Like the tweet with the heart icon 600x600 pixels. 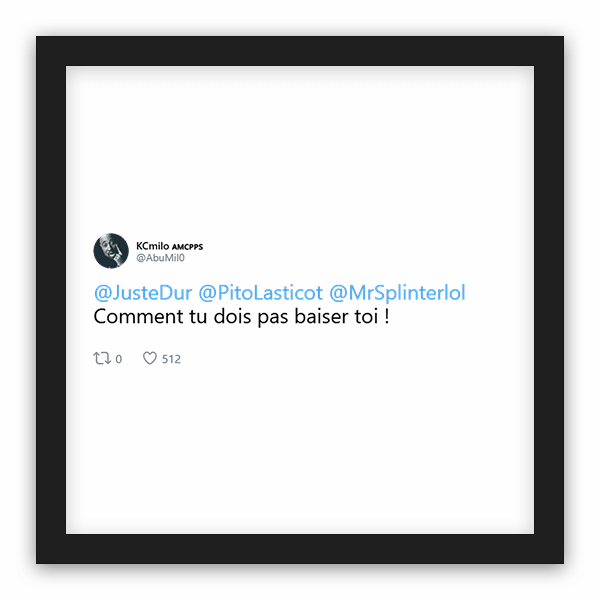point(150,358)
